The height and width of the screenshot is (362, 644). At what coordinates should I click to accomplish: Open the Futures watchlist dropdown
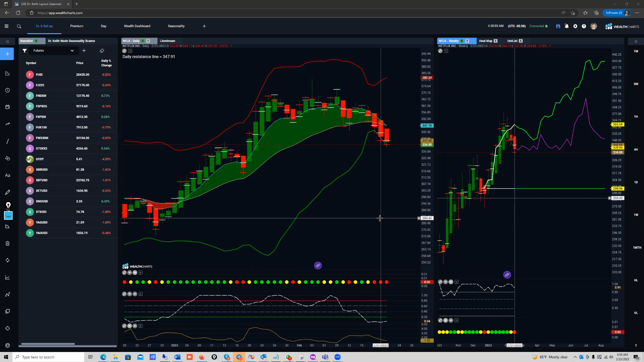tap(54, 51)
